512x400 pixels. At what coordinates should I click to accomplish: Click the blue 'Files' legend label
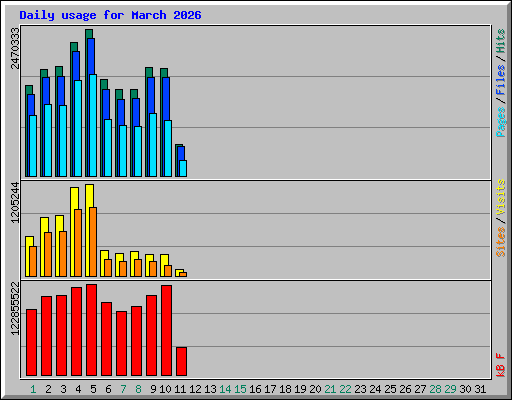[x=500, y=80]
